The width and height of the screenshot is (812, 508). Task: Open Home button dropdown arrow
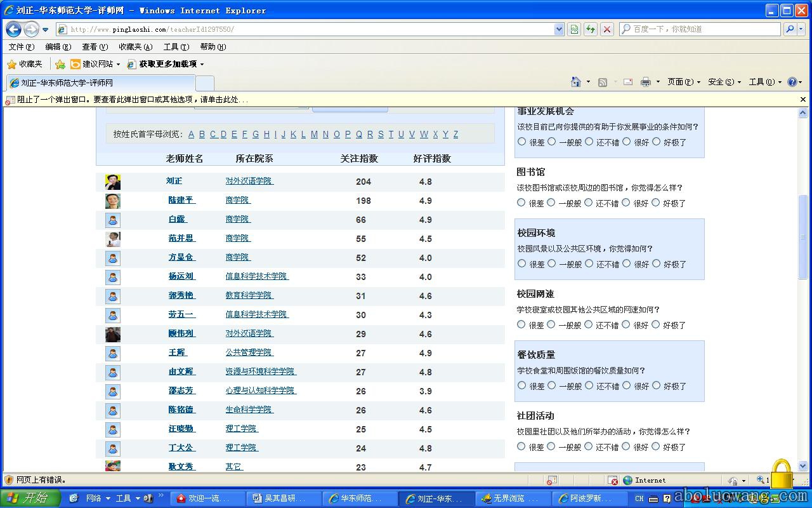pos(588,82)
